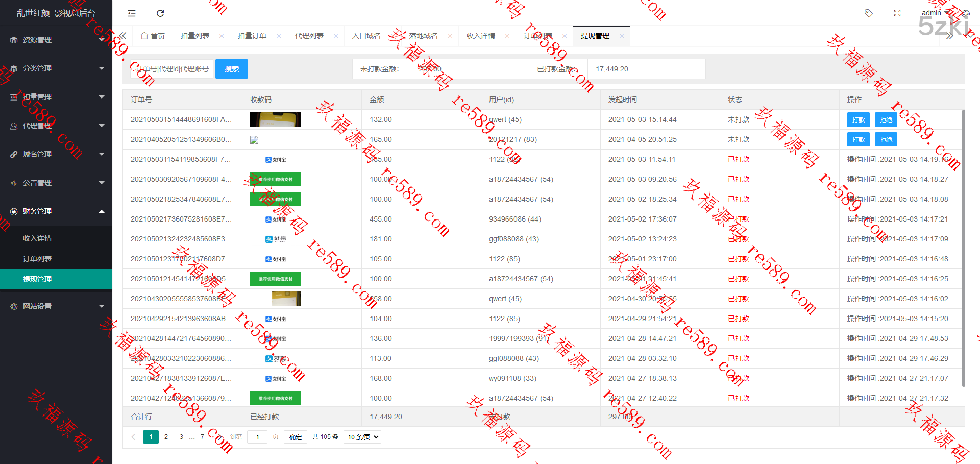This screenshot has width=980, height=464.
Task: Toggle fullscreen with the expand icon
Action: click(897, 13)
